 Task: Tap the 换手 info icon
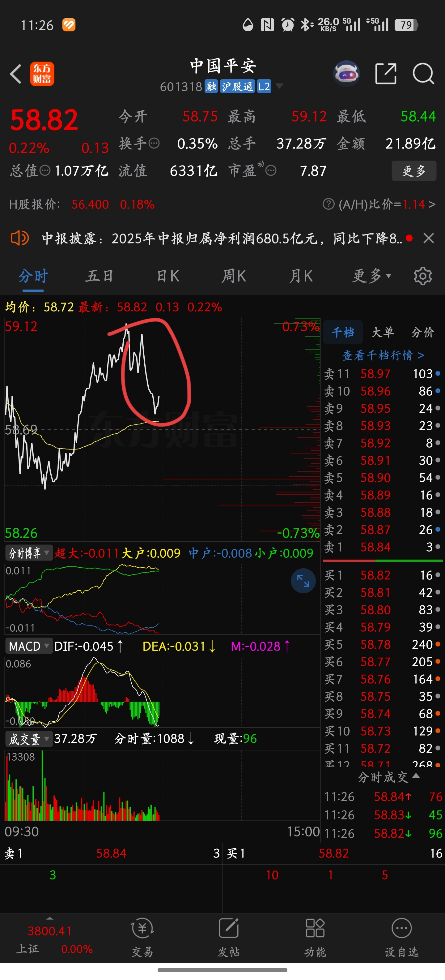154,144
